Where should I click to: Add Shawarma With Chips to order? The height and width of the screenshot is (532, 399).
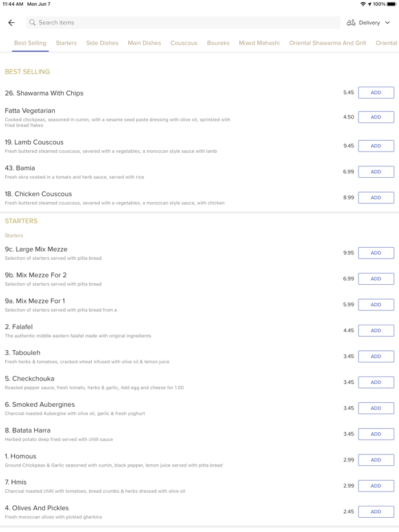click(x=376, y=93)
